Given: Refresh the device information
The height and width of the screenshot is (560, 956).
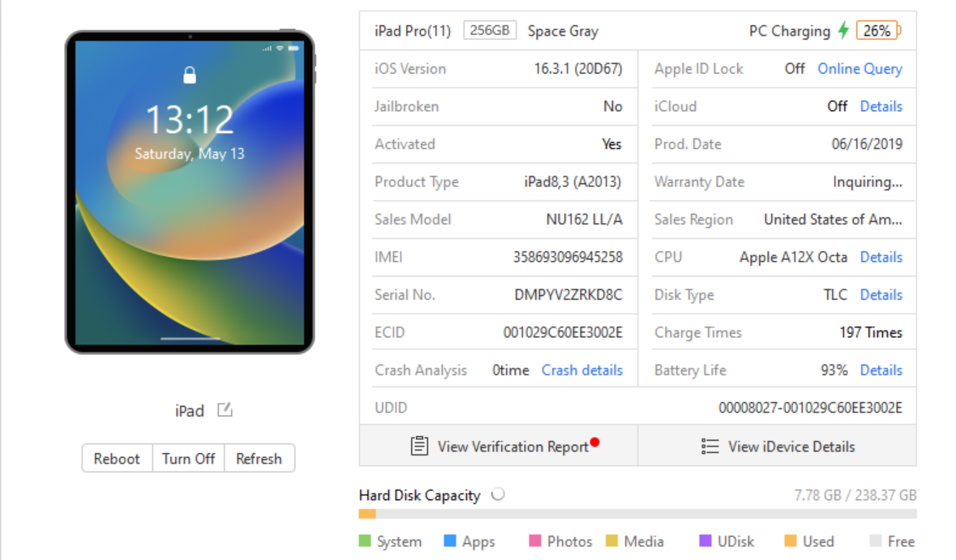Looking at the screenshot, I should point(259,458).
